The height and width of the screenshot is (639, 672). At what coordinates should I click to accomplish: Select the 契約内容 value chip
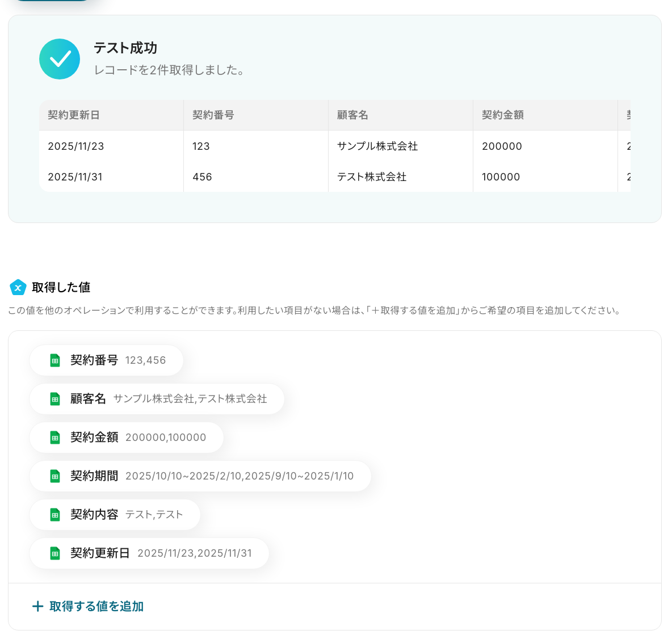click(x=115, y=515)
